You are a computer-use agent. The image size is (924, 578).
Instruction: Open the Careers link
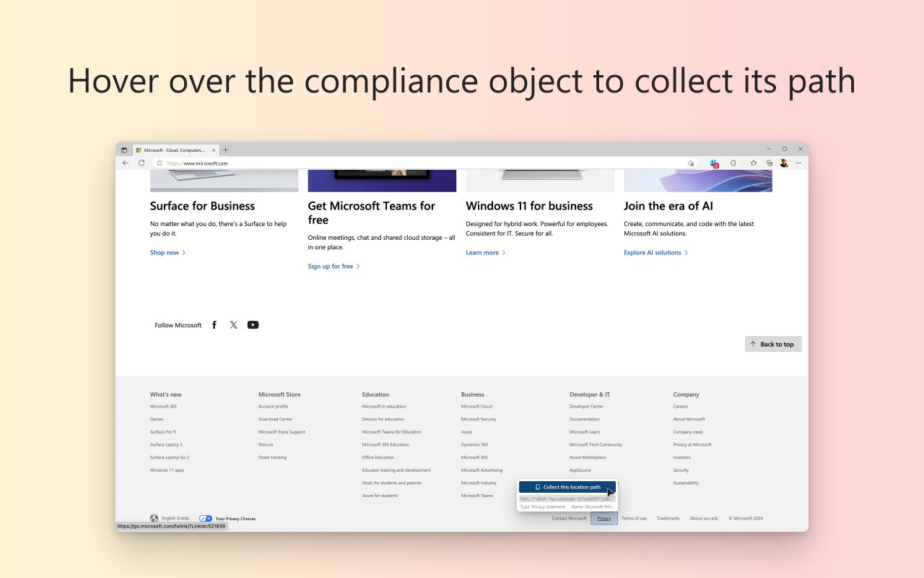point(681,406)
